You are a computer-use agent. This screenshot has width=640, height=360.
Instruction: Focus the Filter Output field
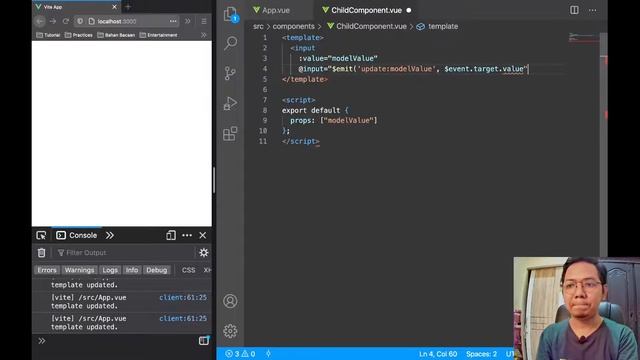124,253
